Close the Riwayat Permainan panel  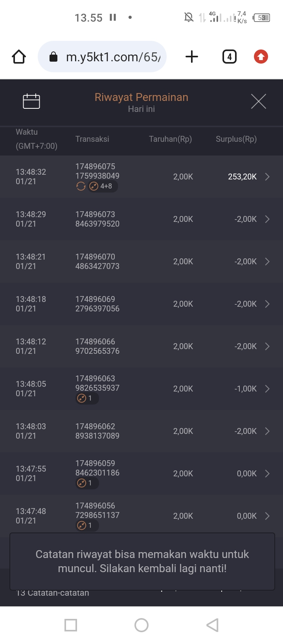tap(258, 101)
